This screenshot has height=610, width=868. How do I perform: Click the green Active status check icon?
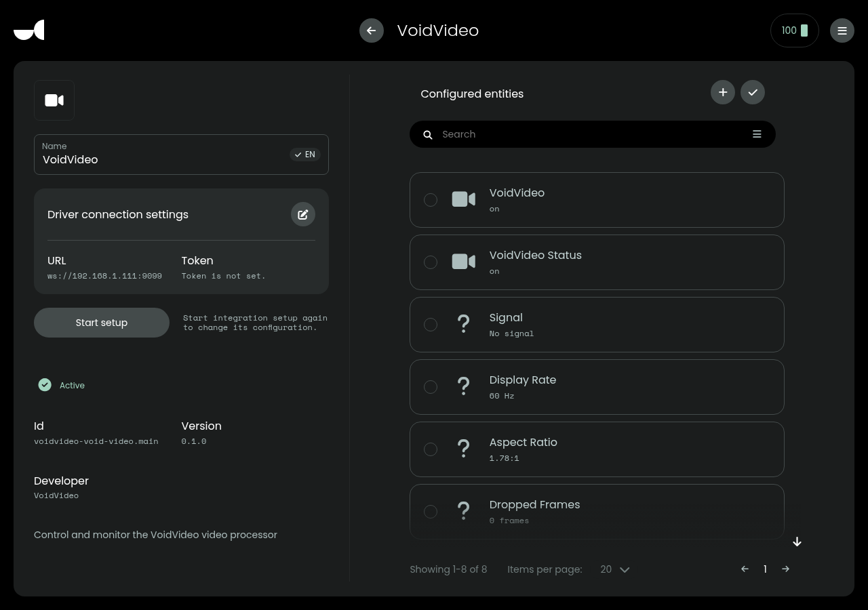(45, 385)
